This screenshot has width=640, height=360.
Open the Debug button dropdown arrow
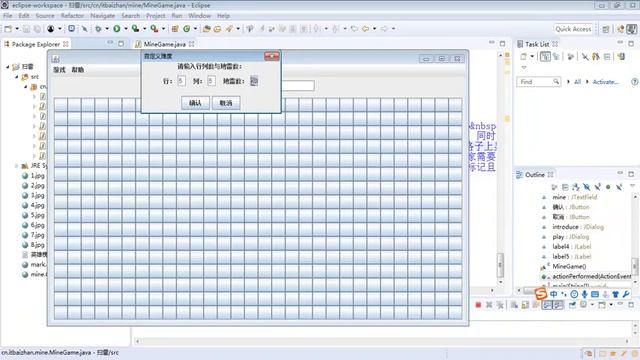pos(107,29)
